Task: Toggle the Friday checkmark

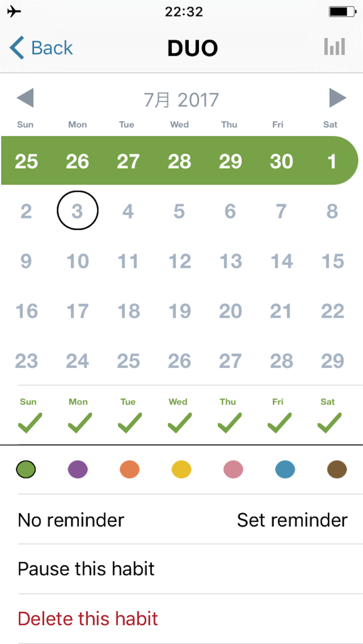Action: [279, 423]
